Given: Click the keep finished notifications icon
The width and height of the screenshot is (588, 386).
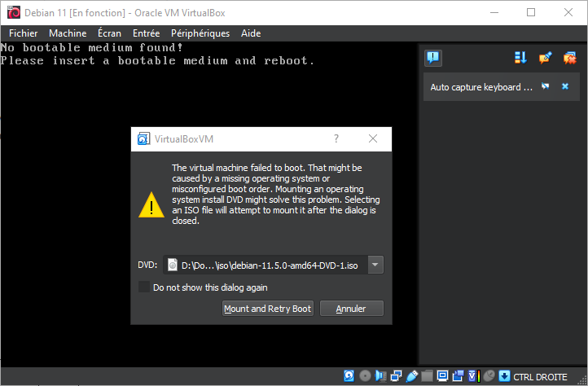Looking at the screenshot, I should click(x=546, y=58).
